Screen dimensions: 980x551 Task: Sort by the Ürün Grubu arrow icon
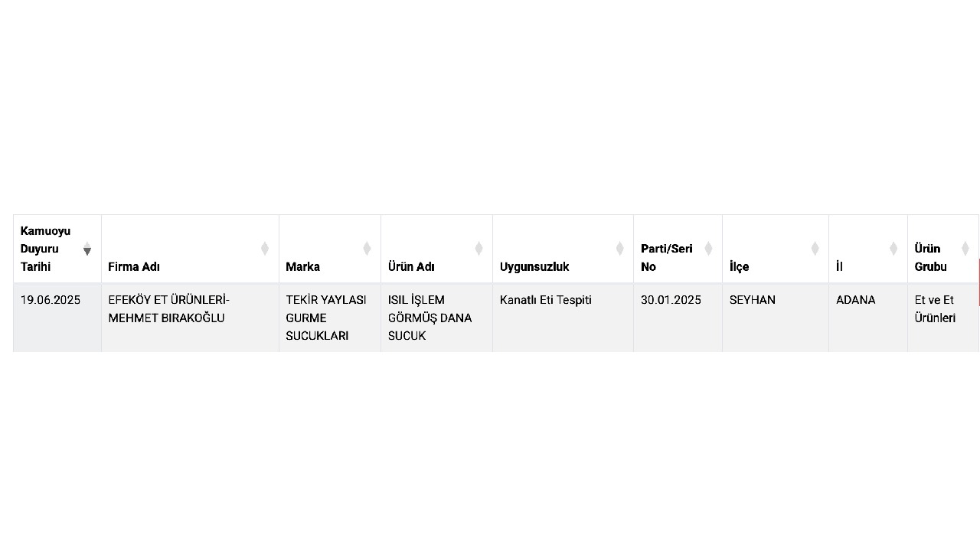[965, 249]
